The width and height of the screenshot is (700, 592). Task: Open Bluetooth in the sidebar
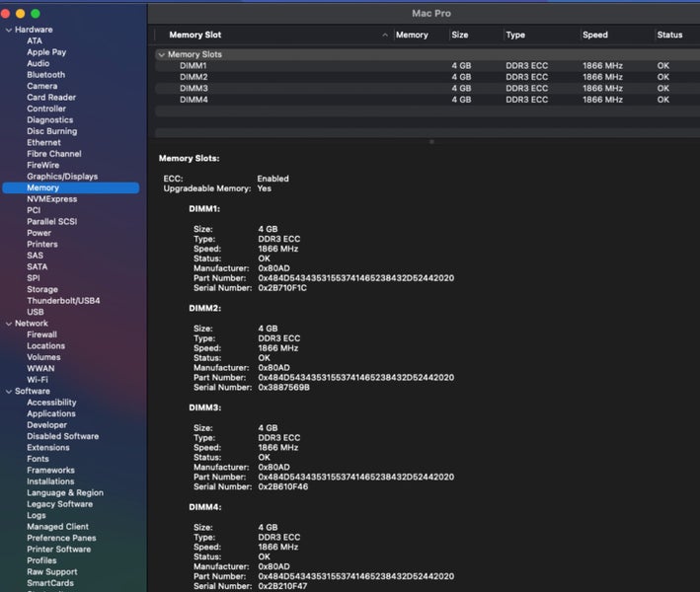point(46,75)
